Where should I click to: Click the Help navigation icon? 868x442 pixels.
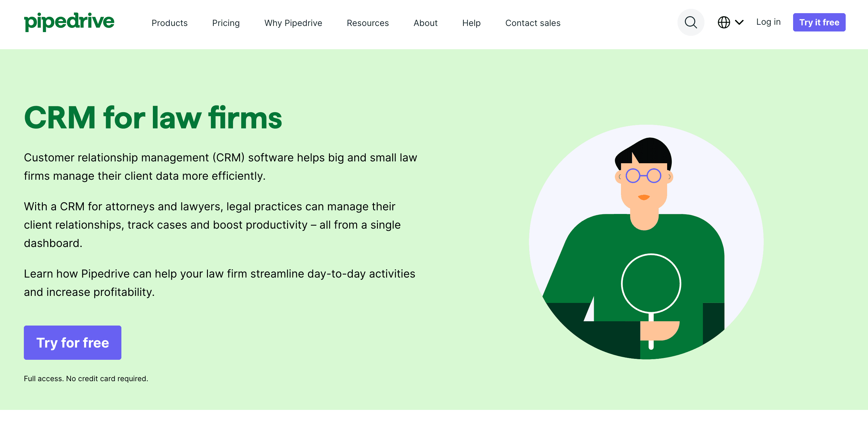471,23
